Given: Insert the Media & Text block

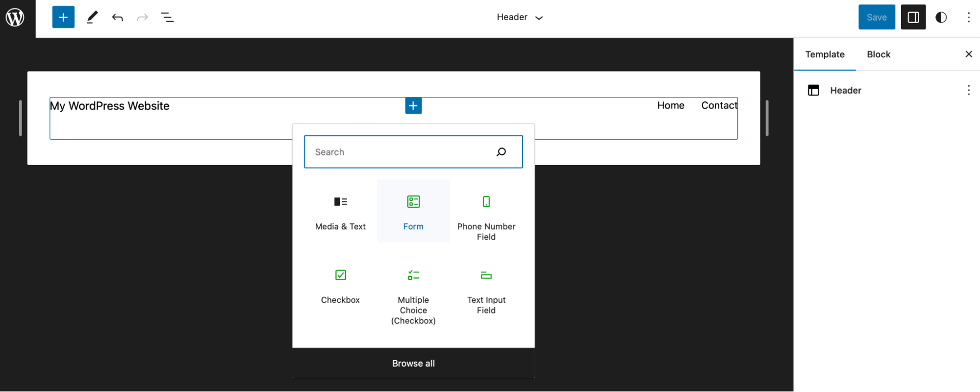Looking at the screenshot, I should pyautogui.click(x=340, y=211).
